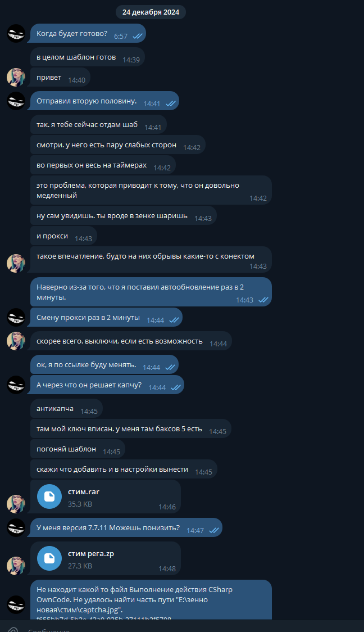Click avatar beside 'скорее всего. выключи' message

click(x=16, y=341)
